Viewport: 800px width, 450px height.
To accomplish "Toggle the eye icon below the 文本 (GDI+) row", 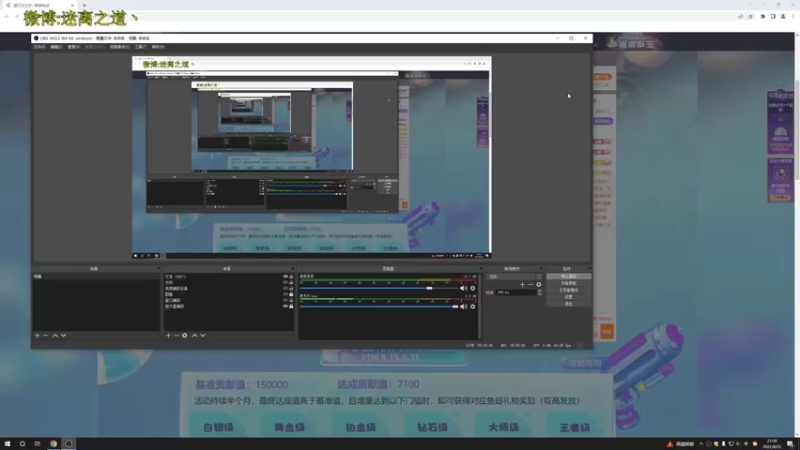I will 285,282.
